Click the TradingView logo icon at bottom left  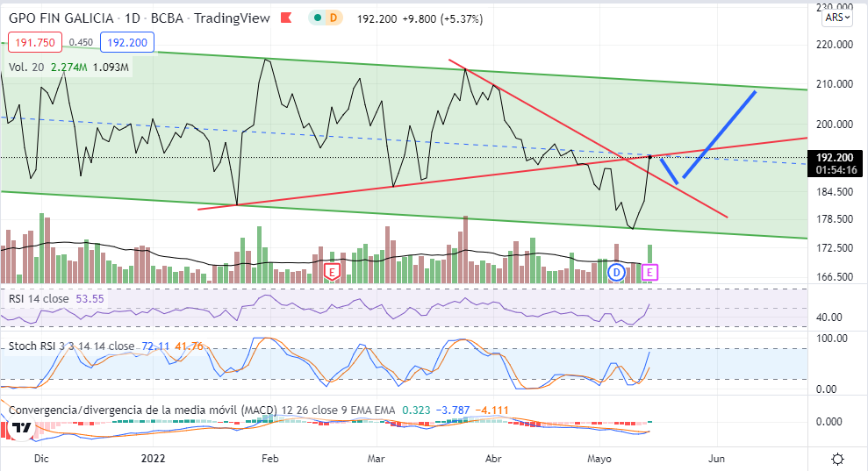click(21, 427)
